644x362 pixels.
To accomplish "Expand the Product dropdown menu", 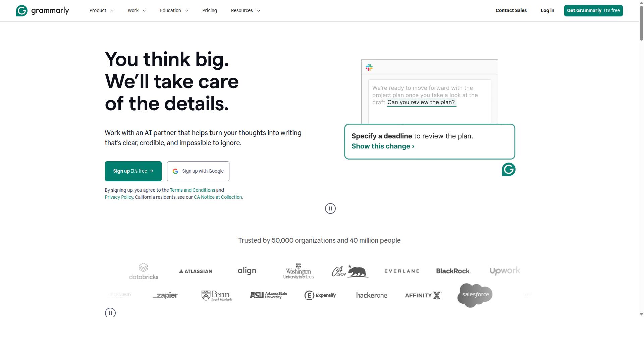I will (x=102, y=11).
